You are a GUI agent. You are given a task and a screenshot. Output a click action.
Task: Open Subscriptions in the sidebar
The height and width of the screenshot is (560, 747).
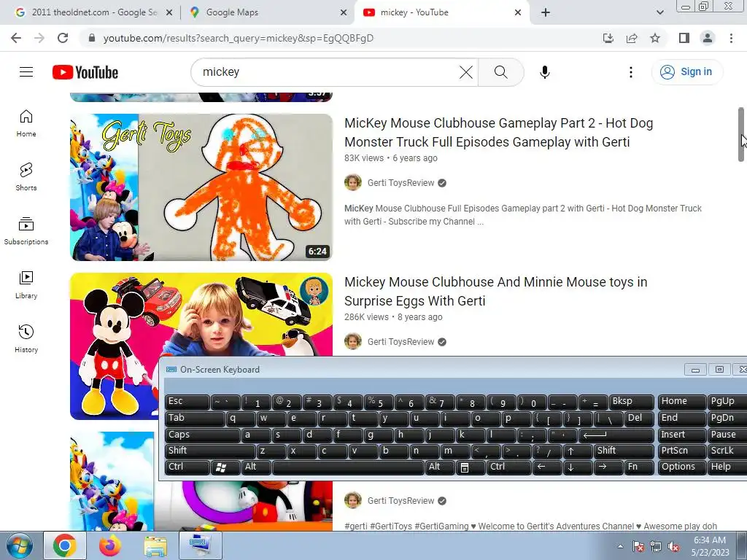(26, 231)
